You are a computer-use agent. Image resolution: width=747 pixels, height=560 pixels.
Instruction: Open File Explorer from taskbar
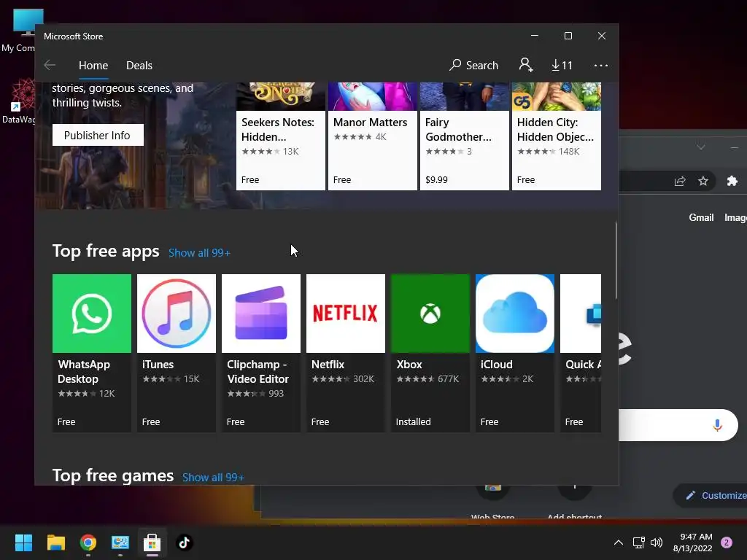(x=55, y=542)
